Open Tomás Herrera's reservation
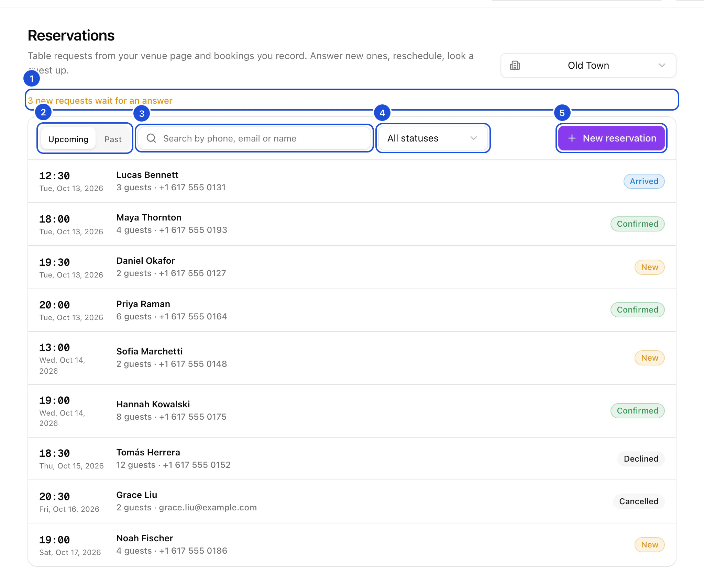704x588 pixels. tap(352, 459)
